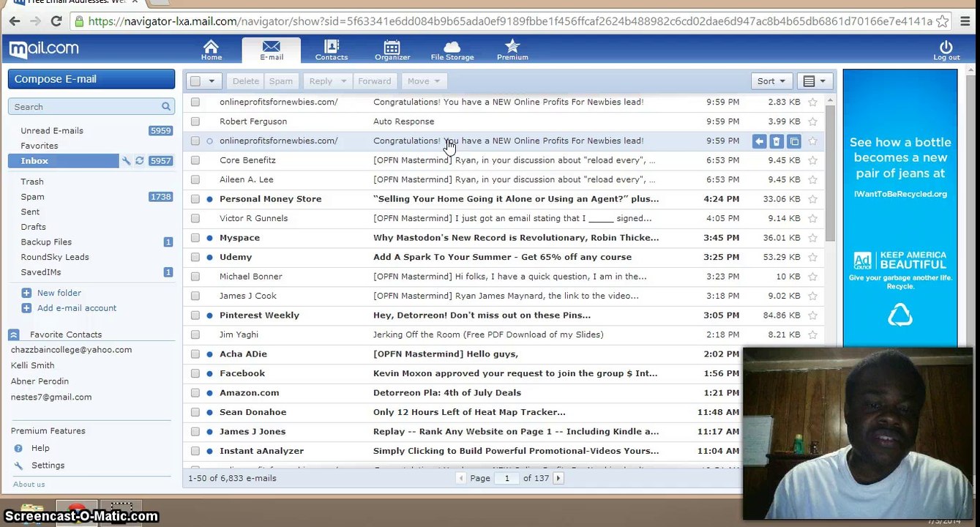Click the Add e-mail account link
980x527 pixels.
[76, 308]
